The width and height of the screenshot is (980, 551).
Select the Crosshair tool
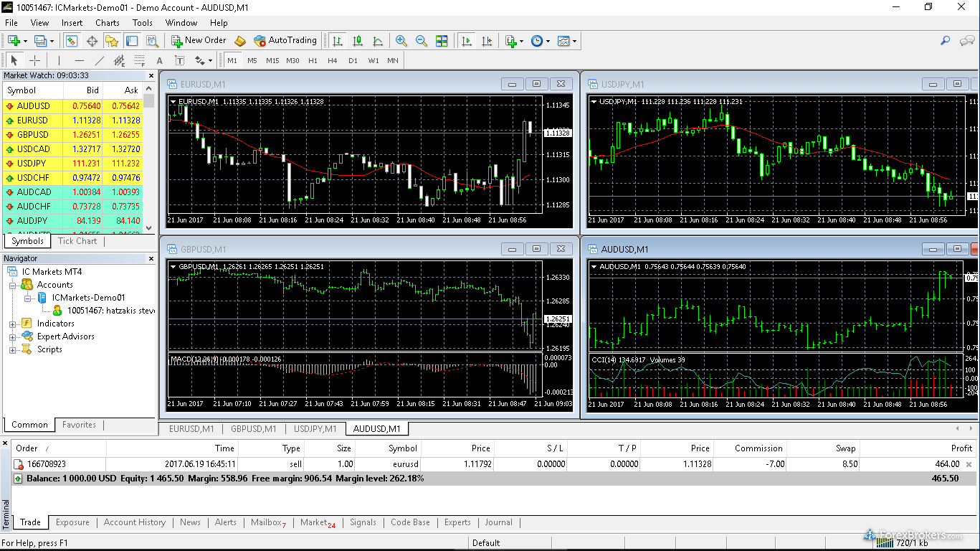point(34,60)
